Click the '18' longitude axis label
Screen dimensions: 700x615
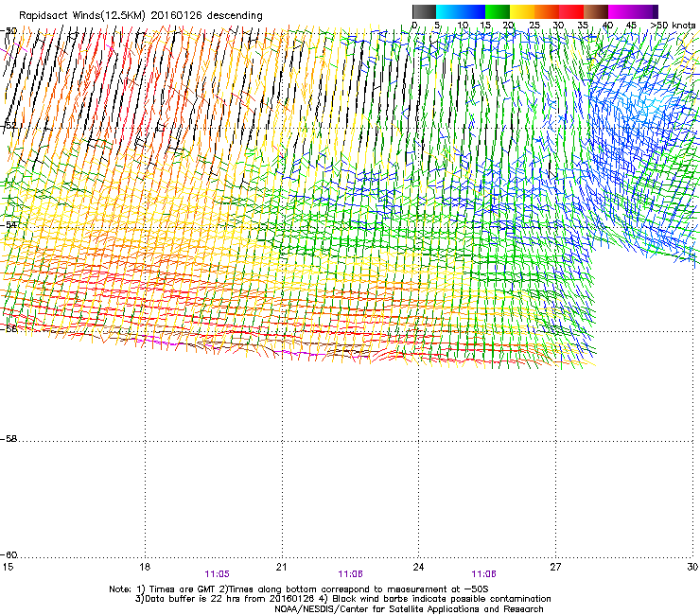[145, 567]
